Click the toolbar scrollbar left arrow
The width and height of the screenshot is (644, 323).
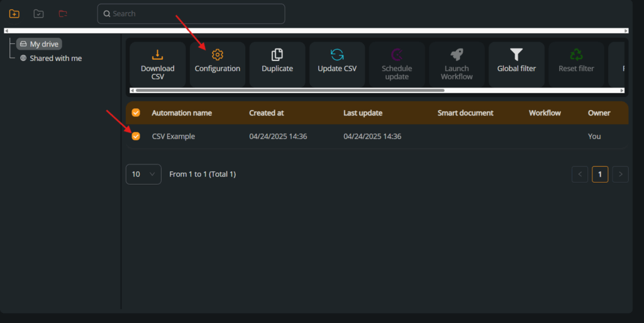coord(132,91)
